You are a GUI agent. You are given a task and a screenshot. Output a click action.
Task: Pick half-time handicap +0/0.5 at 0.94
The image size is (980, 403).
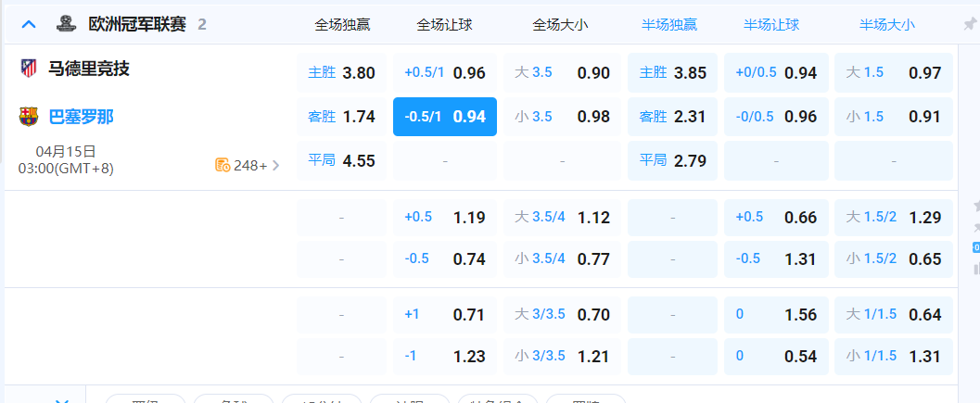coord(776,72)
